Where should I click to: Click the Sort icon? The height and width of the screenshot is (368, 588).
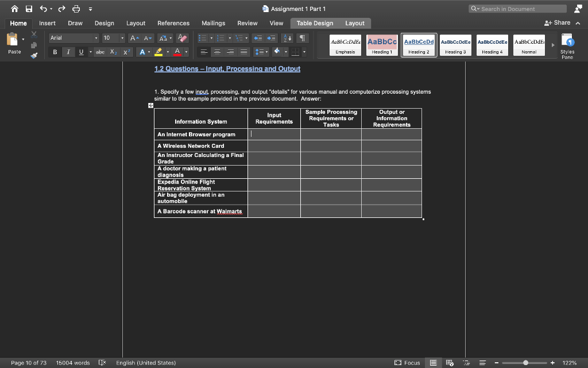click(x=287, y=38)
